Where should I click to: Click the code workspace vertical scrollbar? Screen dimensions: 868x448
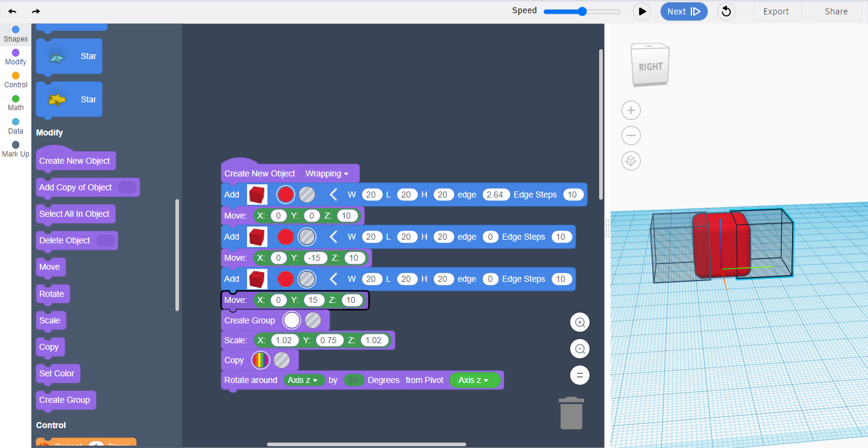pos(600,125)
